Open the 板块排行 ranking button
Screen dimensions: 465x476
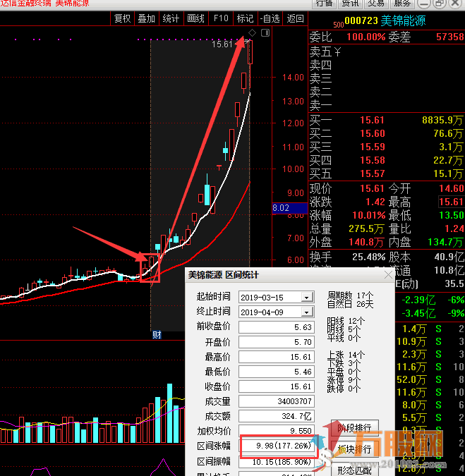click(x=354, y=449)
